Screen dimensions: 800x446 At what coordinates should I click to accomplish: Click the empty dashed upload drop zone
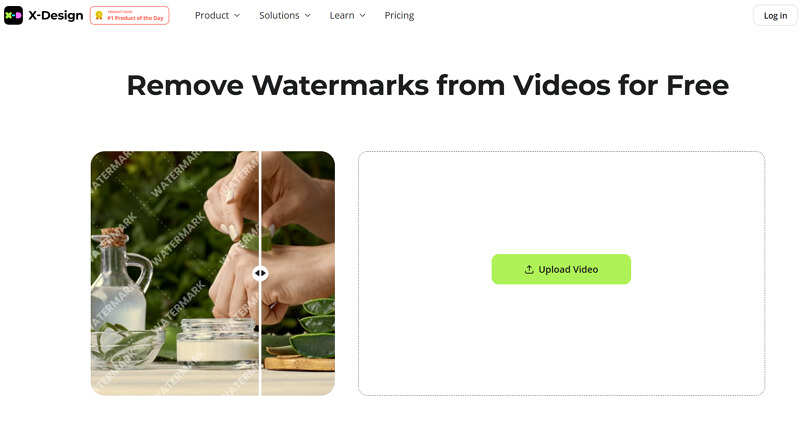coord(561,204)
